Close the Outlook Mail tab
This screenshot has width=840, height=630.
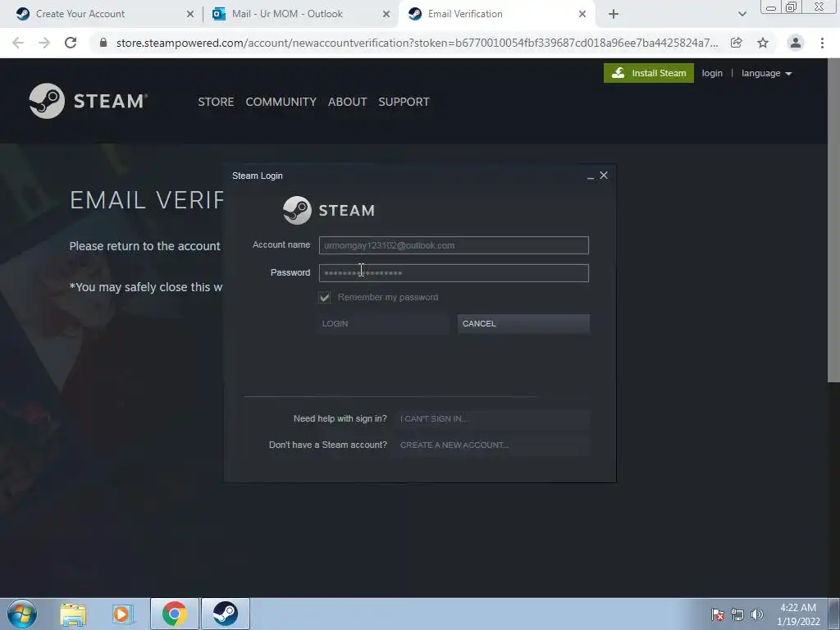pos(386,15)
